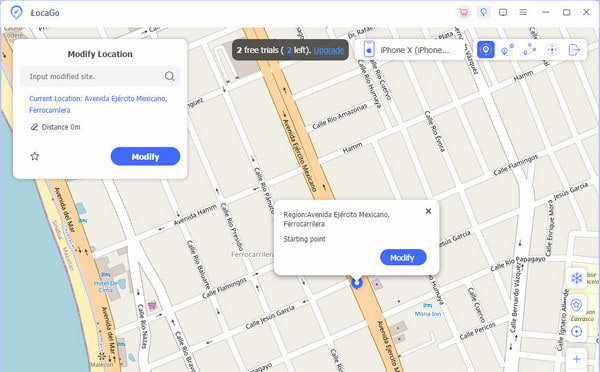Open the hamburger menu
This screenshot has height=372, width=600.
point(523,12)
